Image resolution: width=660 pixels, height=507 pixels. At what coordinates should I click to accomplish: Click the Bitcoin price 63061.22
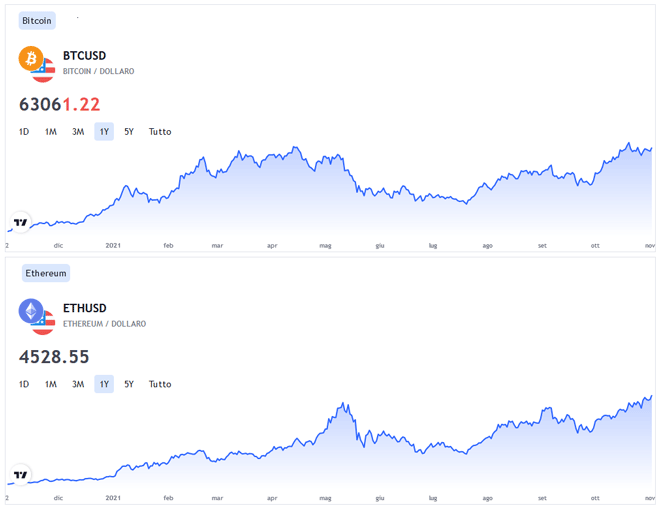(60, 104)
